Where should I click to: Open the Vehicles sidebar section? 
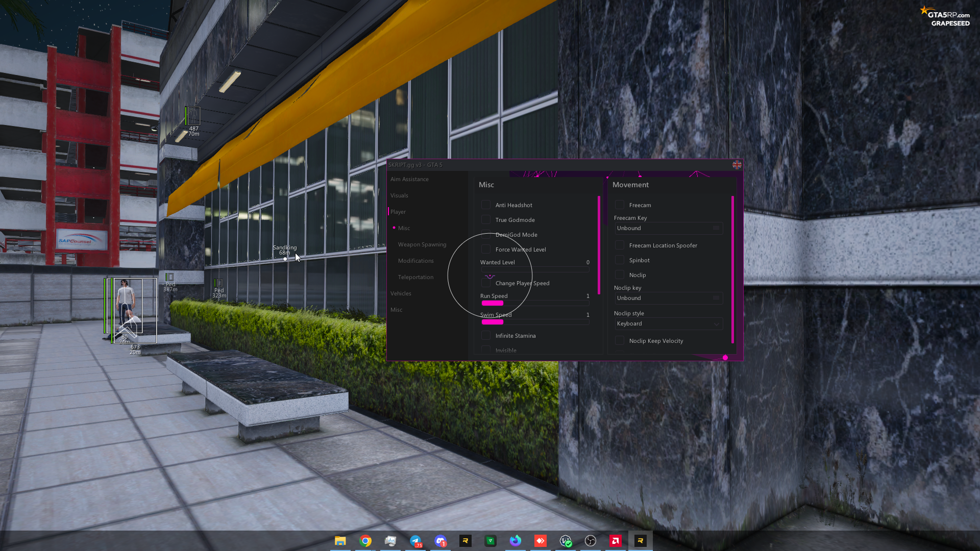click(401, 294)
